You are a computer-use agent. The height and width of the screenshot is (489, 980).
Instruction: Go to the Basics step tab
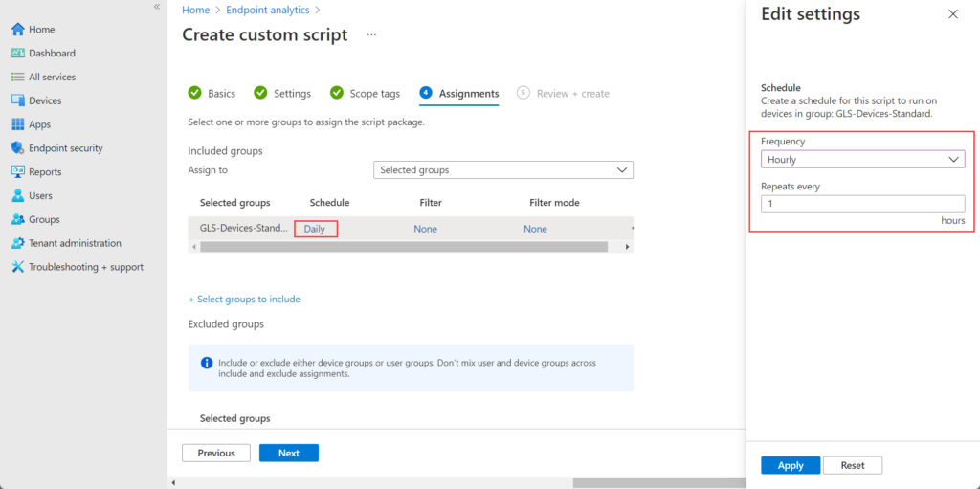[212, 93]
